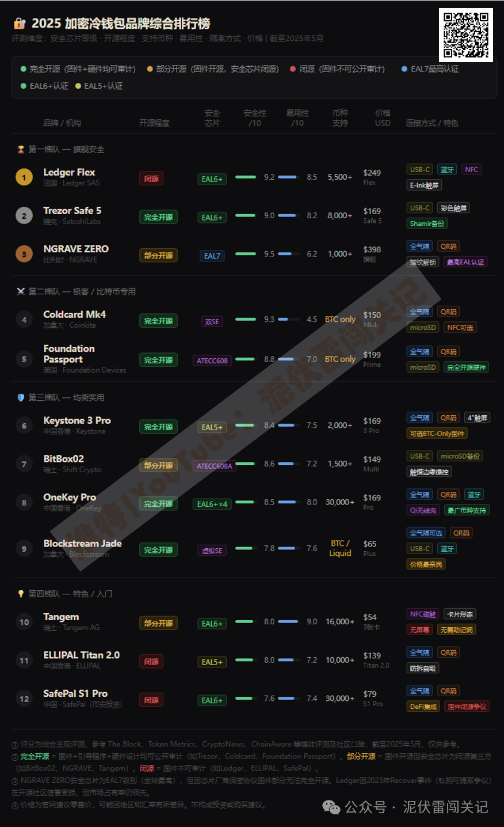Select the 闭源 tag on Ledger Flex row

coord(151,179)
